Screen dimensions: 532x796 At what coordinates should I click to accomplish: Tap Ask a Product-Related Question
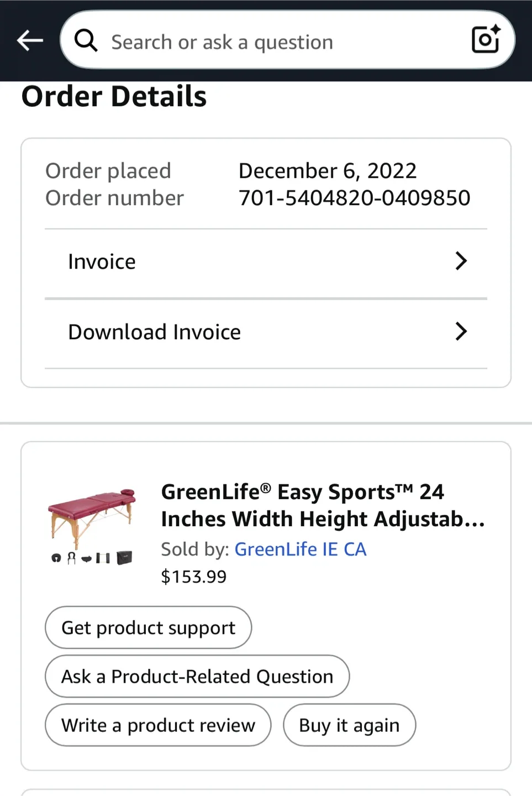click(197, 676)
